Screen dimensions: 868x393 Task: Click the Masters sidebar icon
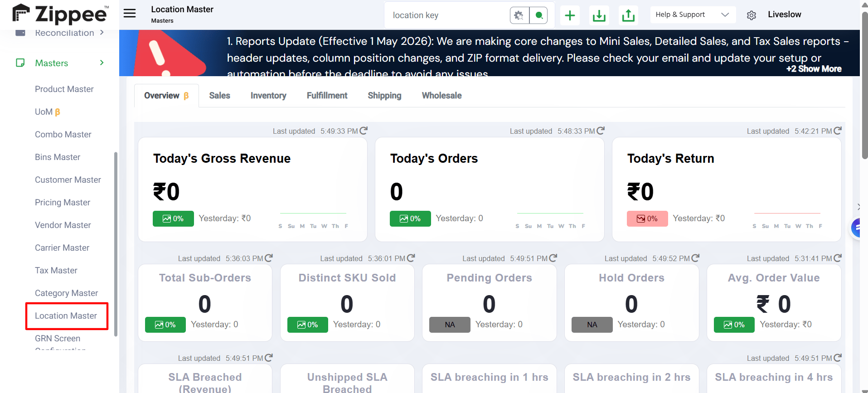point(20,63)
